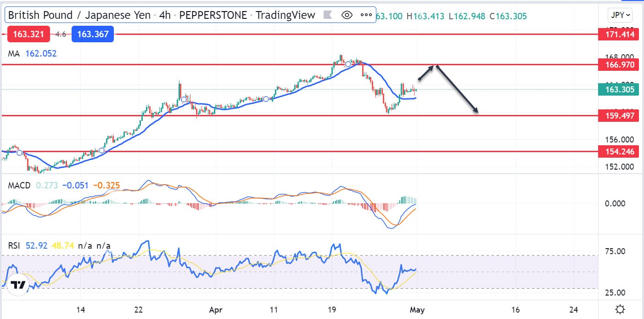644x319 pixels.
Task: Click the British Pound / Japanese Yen title
Action: coord(79,15)
